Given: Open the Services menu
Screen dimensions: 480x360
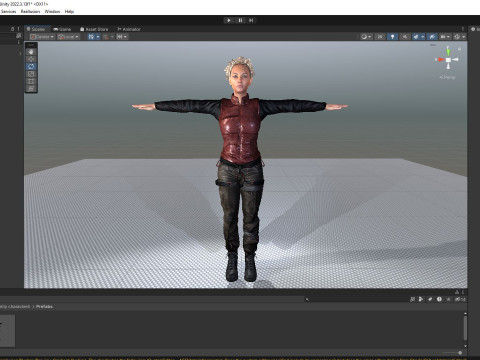Looking at the screenshot, I should tap(9, 11).
